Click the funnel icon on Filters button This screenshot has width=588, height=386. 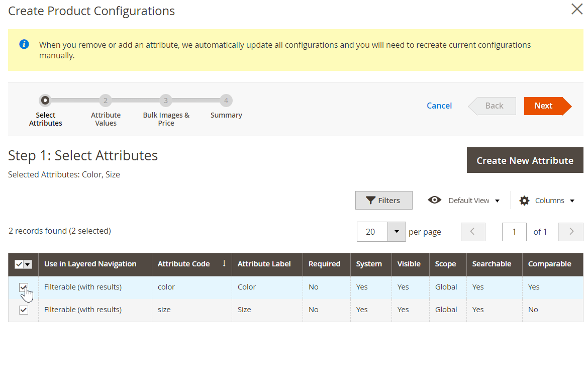[370, 201]
